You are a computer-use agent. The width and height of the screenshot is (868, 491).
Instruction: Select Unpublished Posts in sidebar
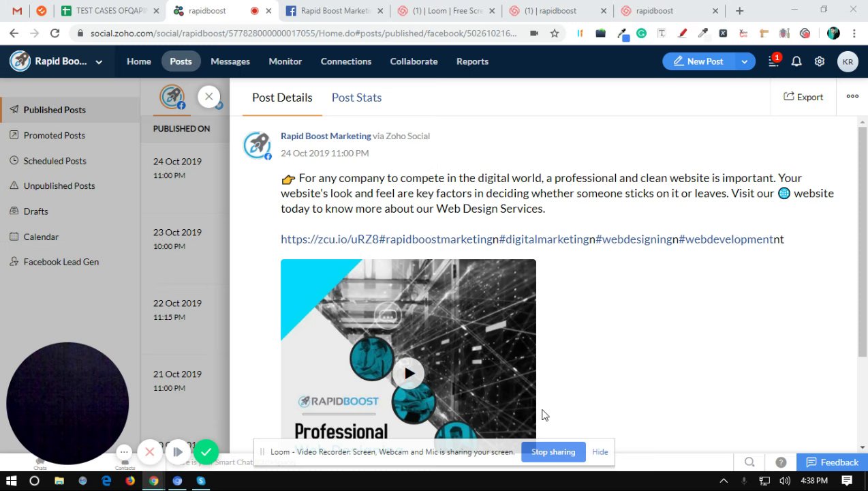[x=69, y=185]
